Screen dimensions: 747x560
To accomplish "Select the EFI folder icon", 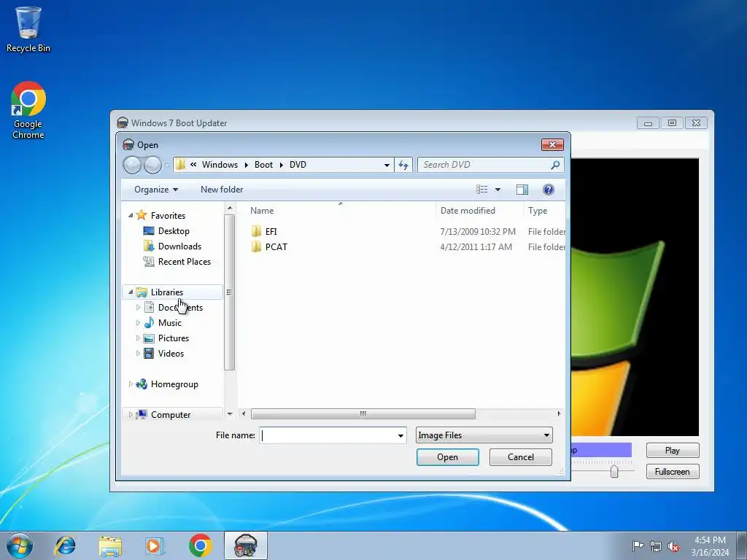I will click(x=256, y=231).
